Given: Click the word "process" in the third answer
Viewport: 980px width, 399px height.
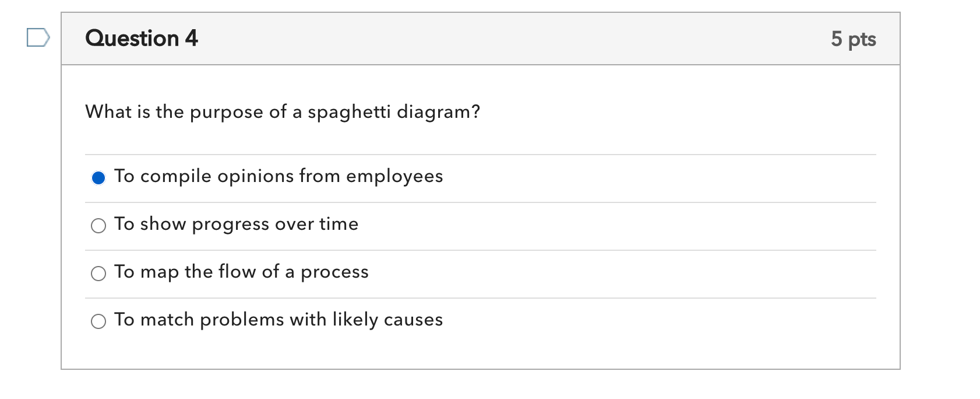Looking at the screenshot, I should tap(334, 272).
